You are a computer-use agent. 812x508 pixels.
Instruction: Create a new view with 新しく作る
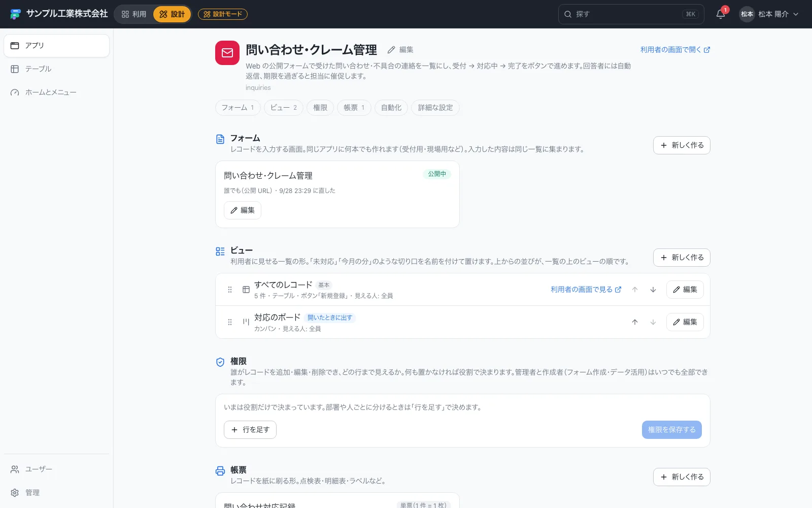[x=682, y=258]
